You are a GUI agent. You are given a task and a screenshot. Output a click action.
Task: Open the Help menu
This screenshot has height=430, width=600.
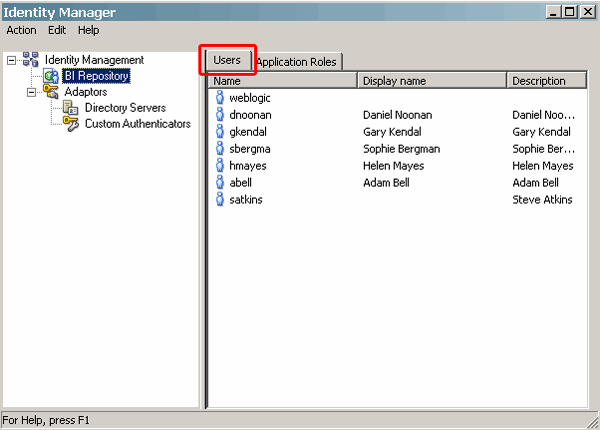88,30
